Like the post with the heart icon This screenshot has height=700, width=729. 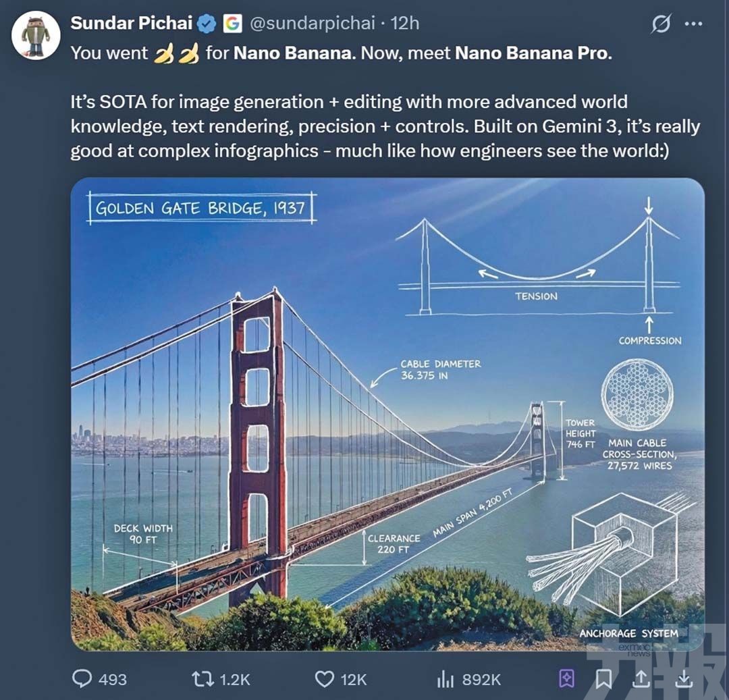click(325, 678)
